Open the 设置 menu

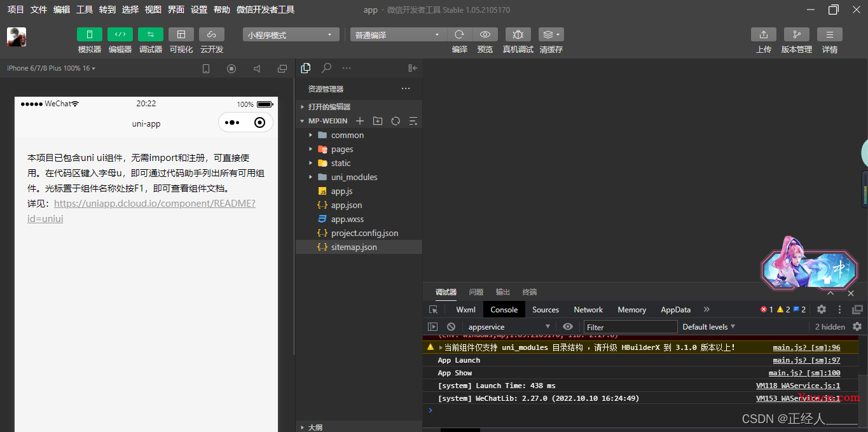coord(199,10)
